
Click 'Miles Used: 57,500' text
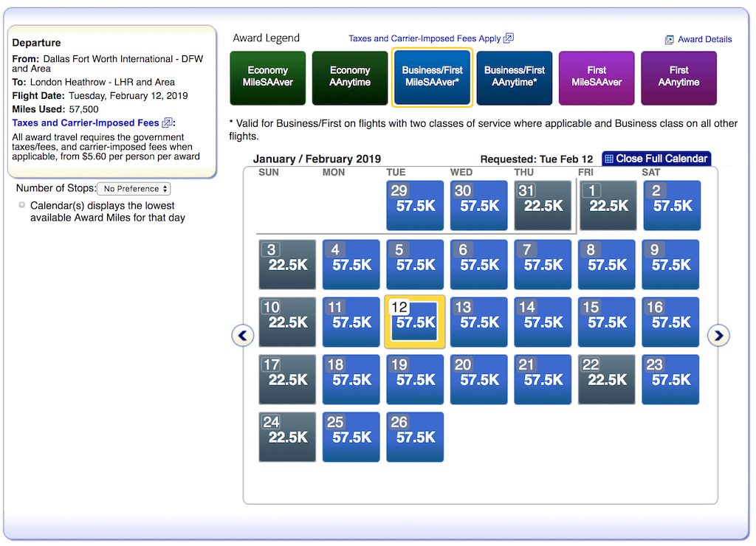[55, 109]
